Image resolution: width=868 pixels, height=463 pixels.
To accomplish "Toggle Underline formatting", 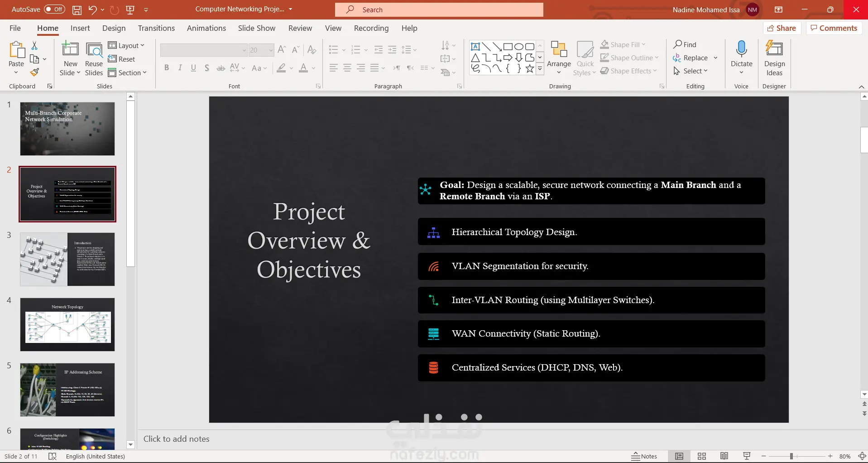I will [193, 68].
